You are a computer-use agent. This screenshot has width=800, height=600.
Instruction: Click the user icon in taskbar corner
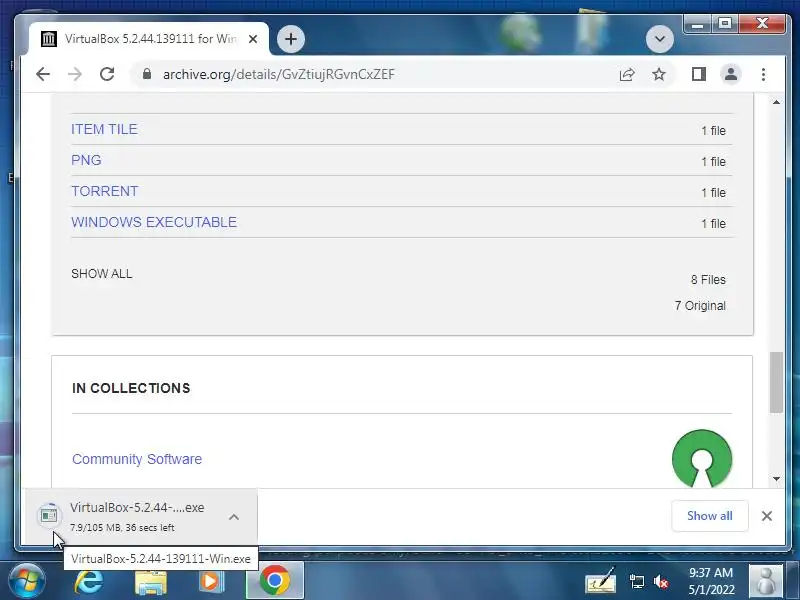pyautogui.click(x=765, y=581)
